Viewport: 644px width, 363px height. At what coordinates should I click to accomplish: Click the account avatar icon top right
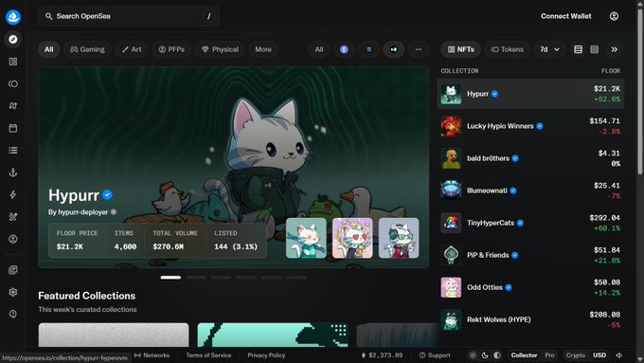614,16
